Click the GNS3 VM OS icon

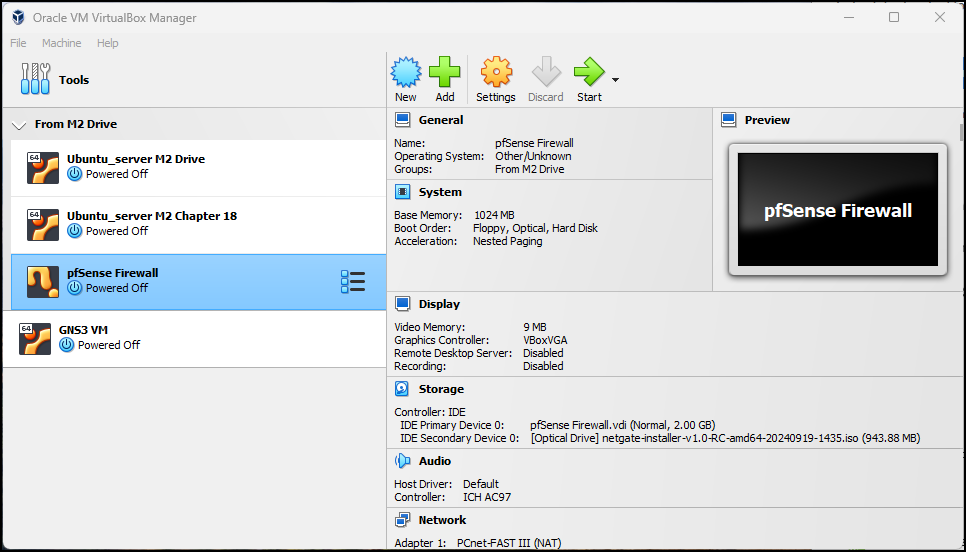pos(34,339)
